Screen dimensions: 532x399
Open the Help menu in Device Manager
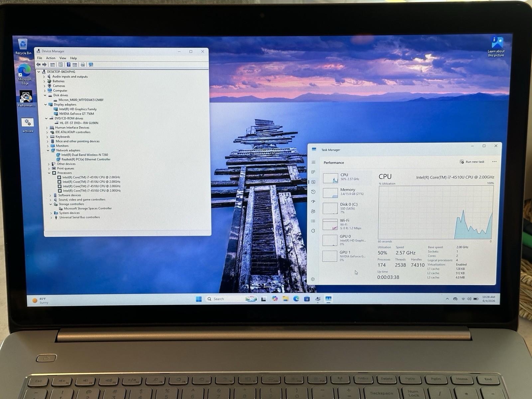tap(73, 58)
